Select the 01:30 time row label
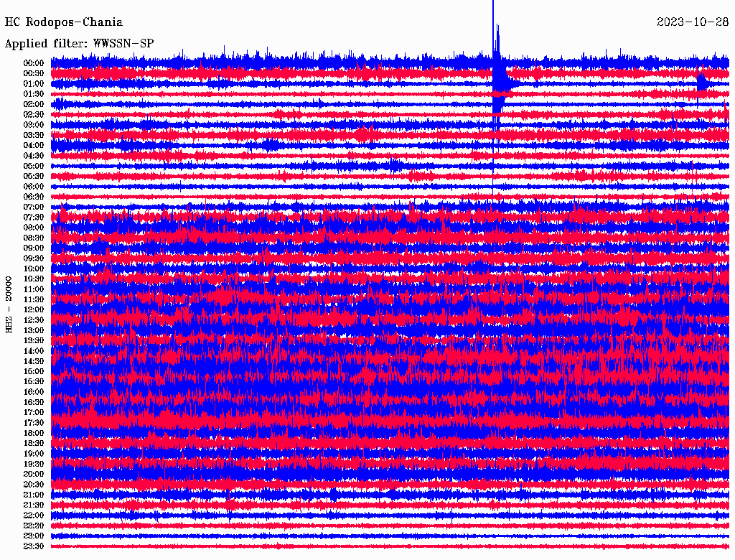735x560 pixels. pyautogui.click(x=34, y=94)
